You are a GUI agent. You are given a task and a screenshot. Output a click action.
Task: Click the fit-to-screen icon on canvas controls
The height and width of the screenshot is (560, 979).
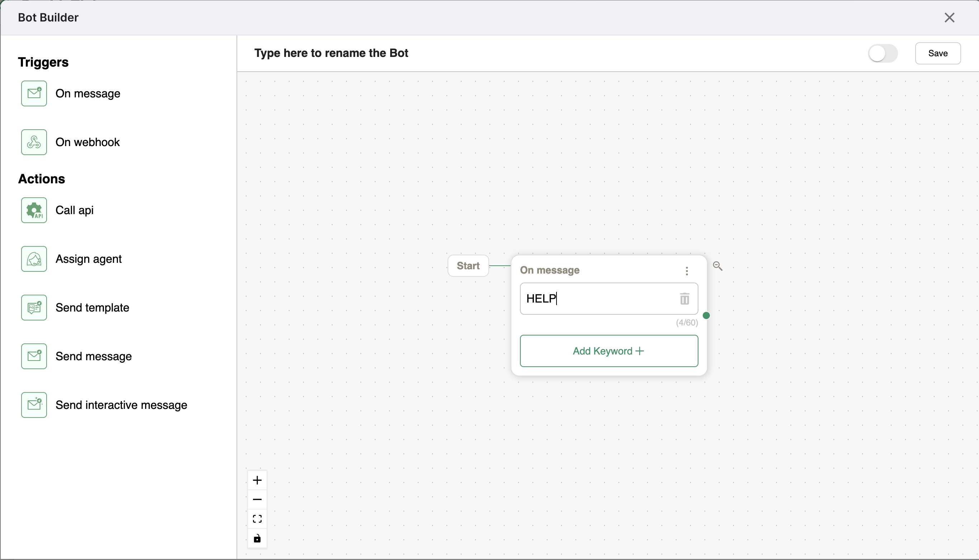[257, 519]
